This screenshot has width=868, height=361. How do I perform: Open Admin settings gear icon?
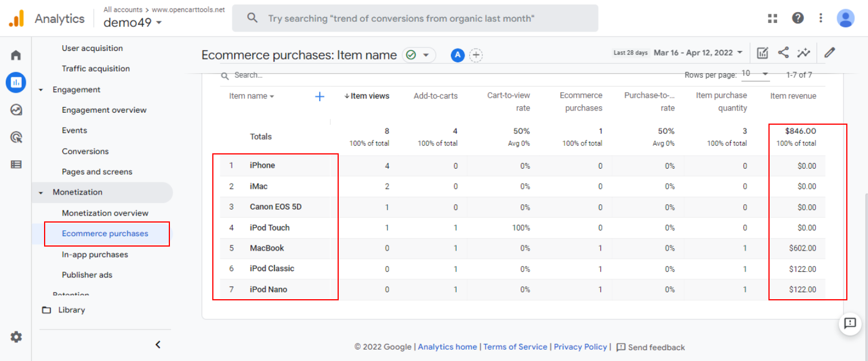click(x=16, y=337)
